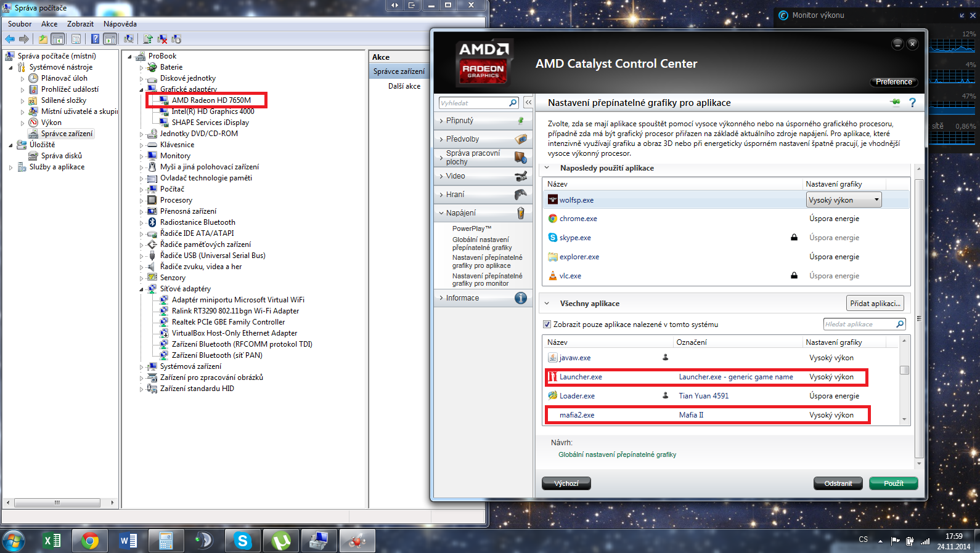Image resolution: width=980 pixels, height=553 pixels.
Task: Open the Nápověda menu
Action: click(x=120, y=24)
